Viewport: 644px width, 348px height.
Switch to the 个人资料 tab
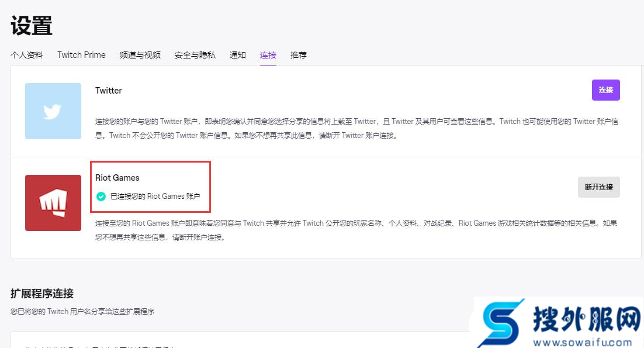click(x=26, y=55)
